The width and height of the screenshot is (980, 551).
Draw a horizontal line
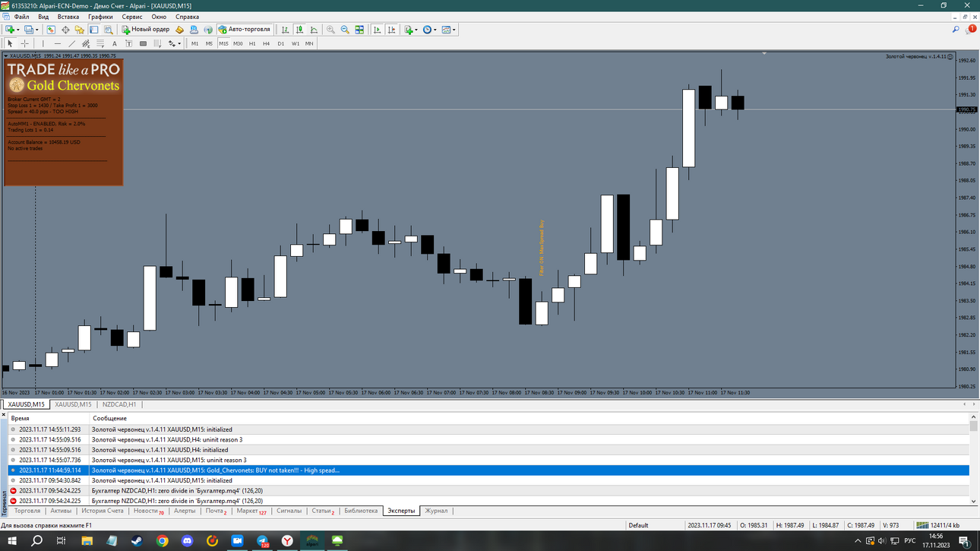pos(58,43)
